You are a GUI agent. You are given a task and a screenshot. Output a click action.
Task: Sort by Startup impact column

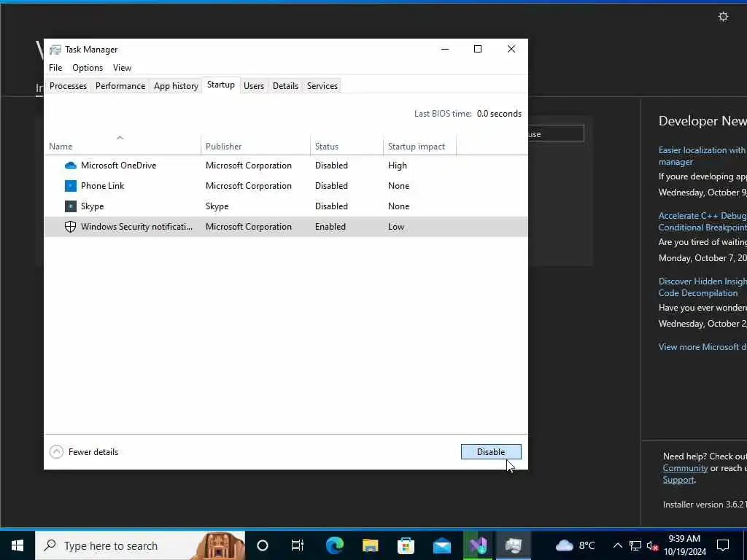(419, 144)
